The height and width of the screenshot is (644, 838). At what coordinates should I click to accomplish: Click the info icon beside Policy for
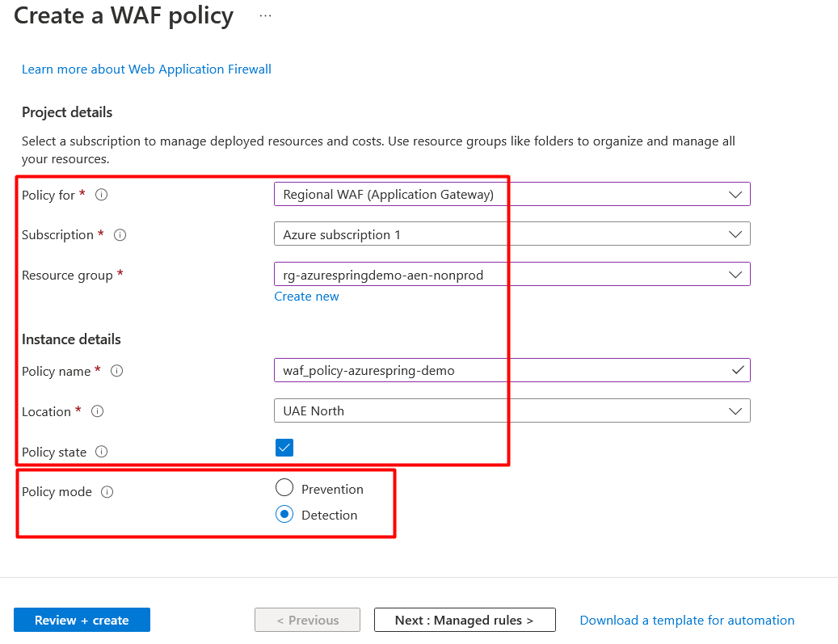click(x=102, y=195)
